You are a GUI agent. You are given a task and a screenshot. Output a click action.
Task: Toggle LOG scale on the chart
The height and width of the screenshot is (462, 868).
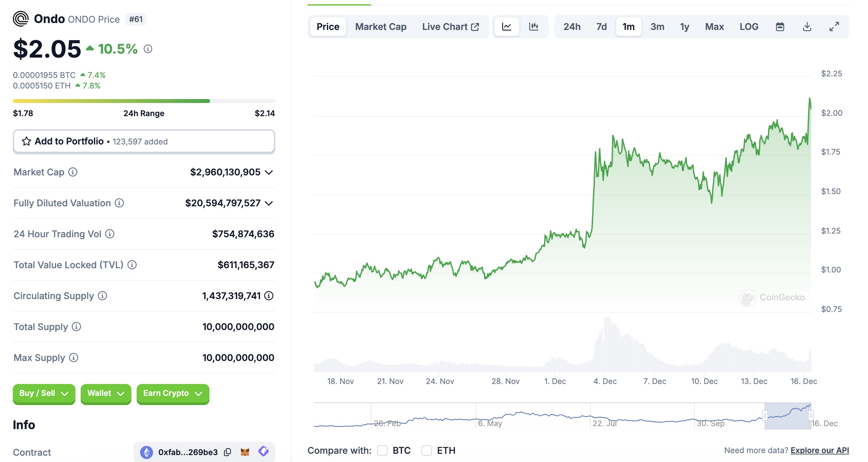(749, 27)
